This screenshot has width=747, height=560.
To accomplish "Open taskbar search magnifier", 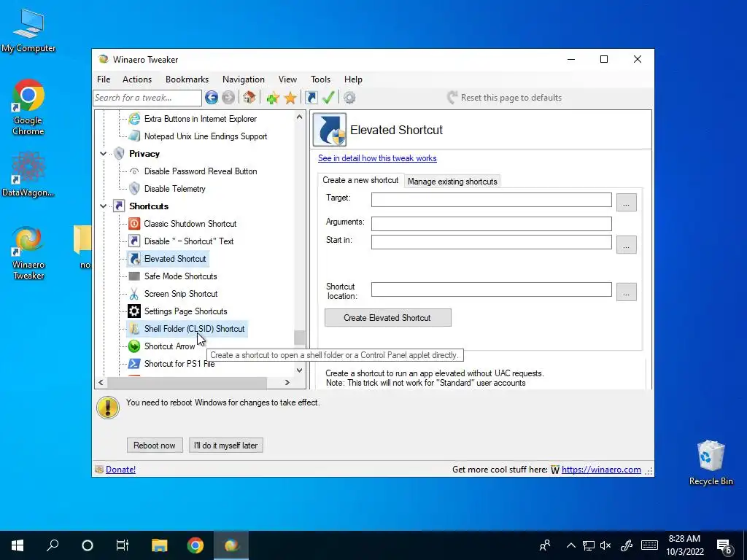I will (x=53, y=545).
